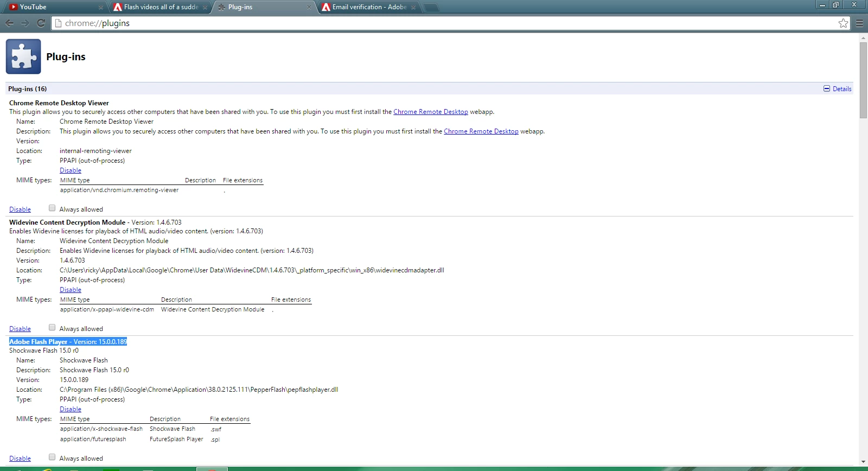
Task: Click the large Plug-ins page title
Action: pyautogui.click(x=66, y=57)
